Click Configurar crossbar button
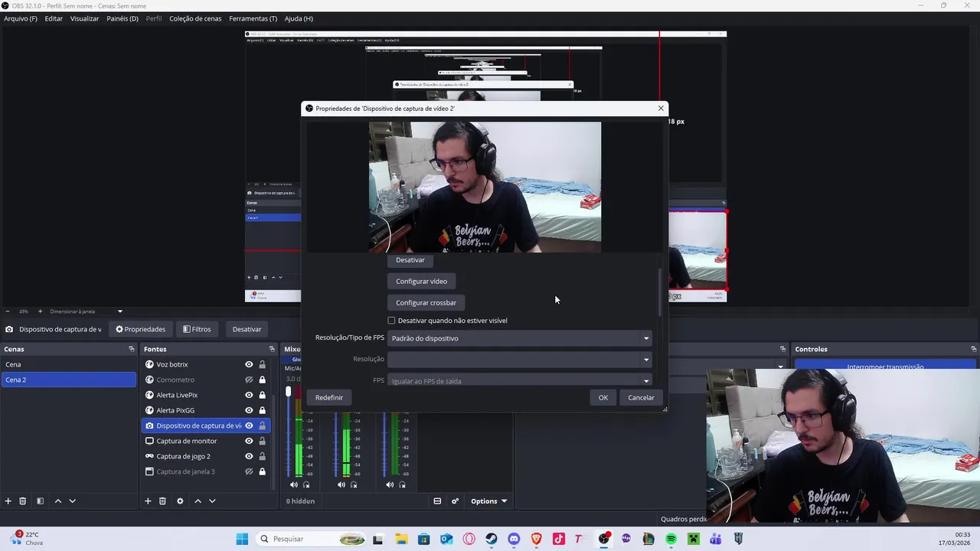The image size is (980, 551). [426, 303]
